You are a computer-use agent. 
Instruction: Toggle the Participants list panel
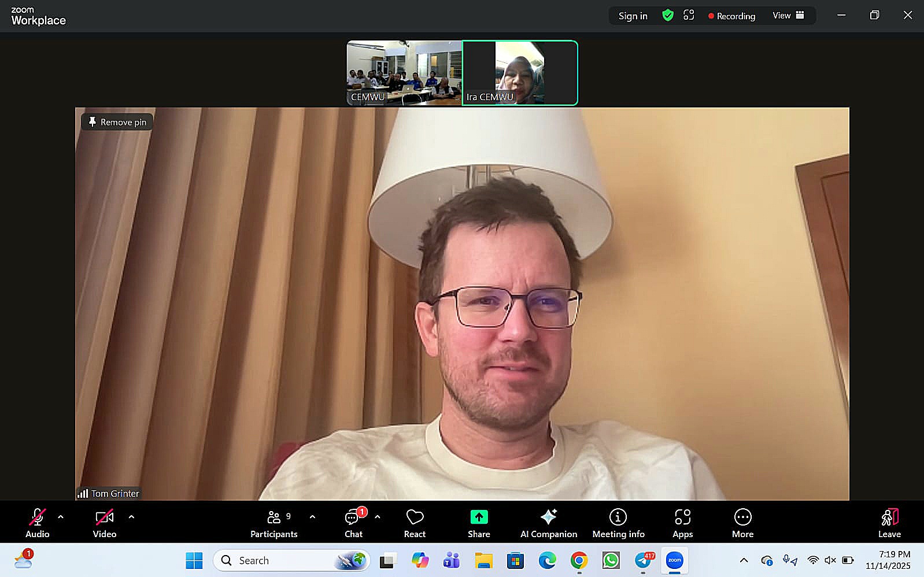[x=274, y=523]
